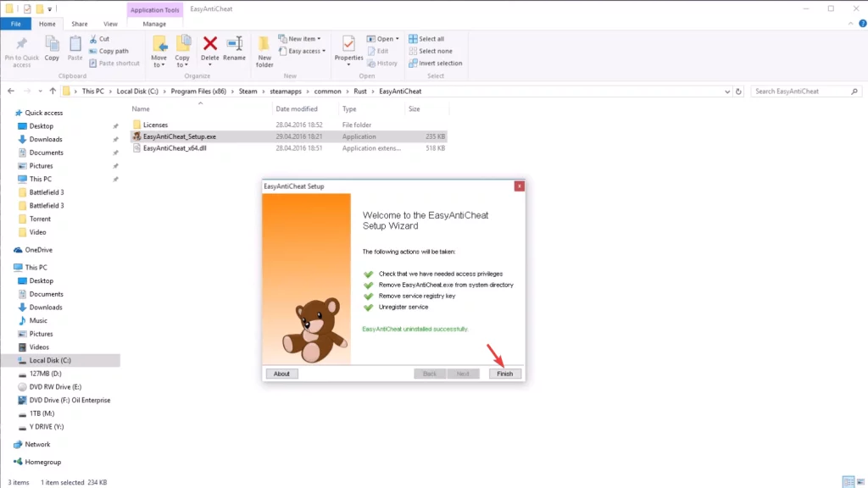The image size is (868, 488).
Task: Open the Share ribbon tab
Action: pos(80,24)
